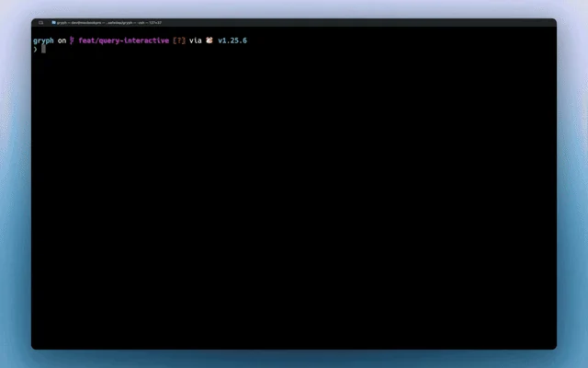Click the empty title bar area on the right
Viewport: 588px width, 368px height.
pos(356,22)
